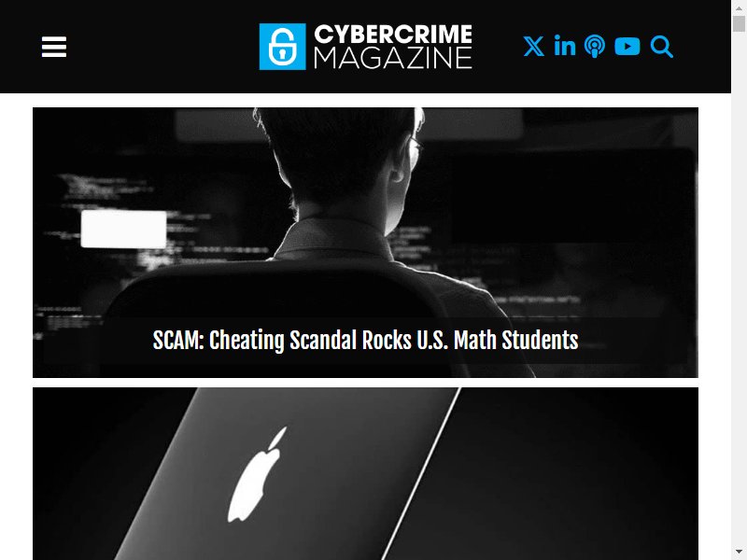Open the hamburger navigation menu

pos(54,47)
